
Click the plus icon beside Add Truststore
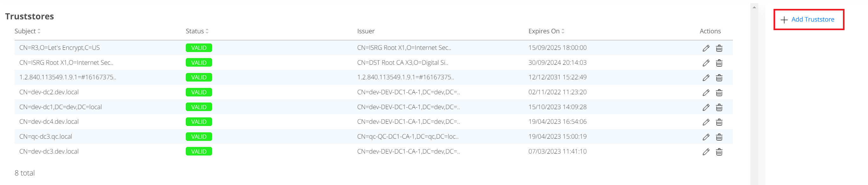[784, 20]
